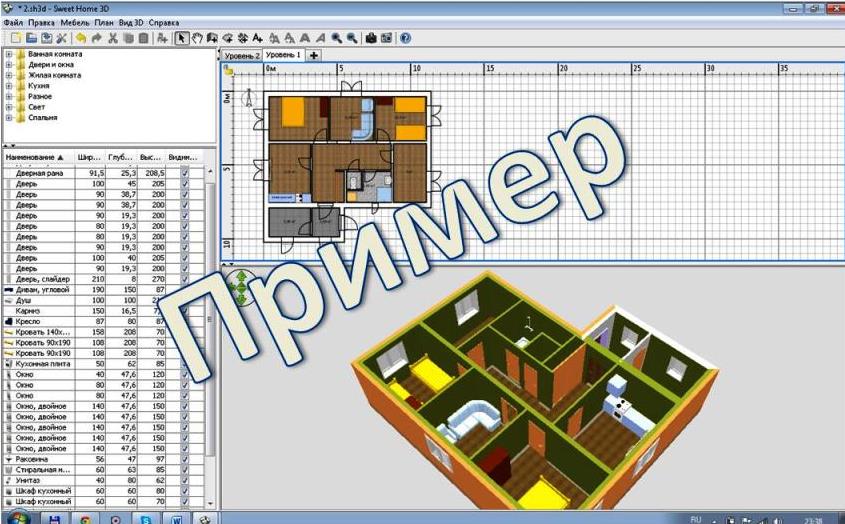Paste from the clipboard
Screen dimensions: 845x524
[x=143, y=38]
